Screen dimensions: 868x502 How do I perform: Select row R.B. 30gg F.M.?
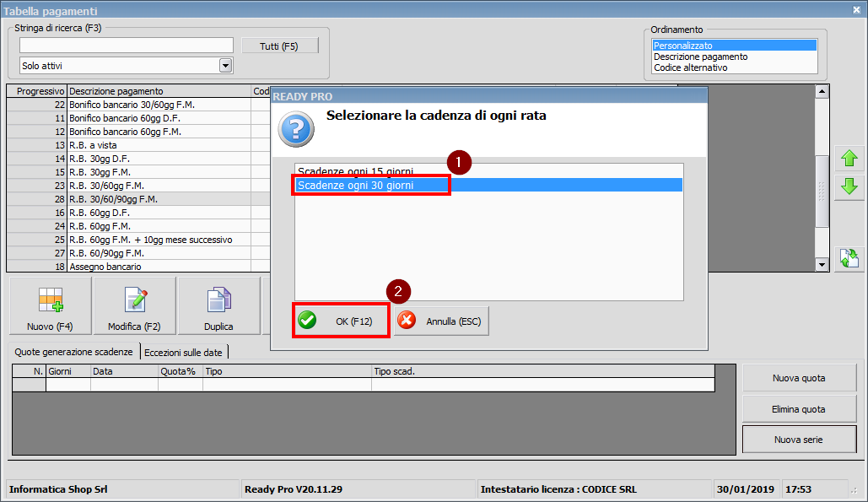point(138,172)
